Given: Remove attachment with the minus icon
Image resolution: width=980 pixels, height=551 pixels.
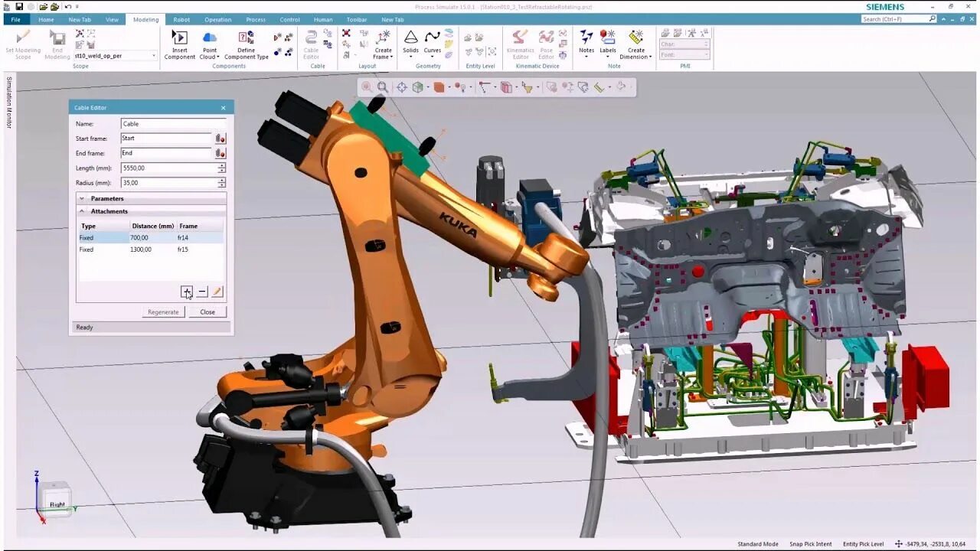Looking at the screenshot, I should [202, 292].
